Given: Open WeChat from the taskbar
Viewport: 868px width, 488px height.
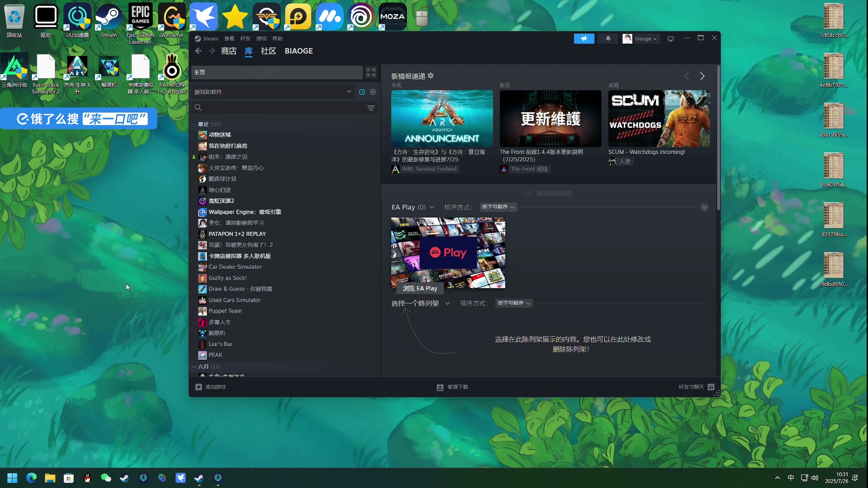Looking at the screenshot, I should click(106, 478).
